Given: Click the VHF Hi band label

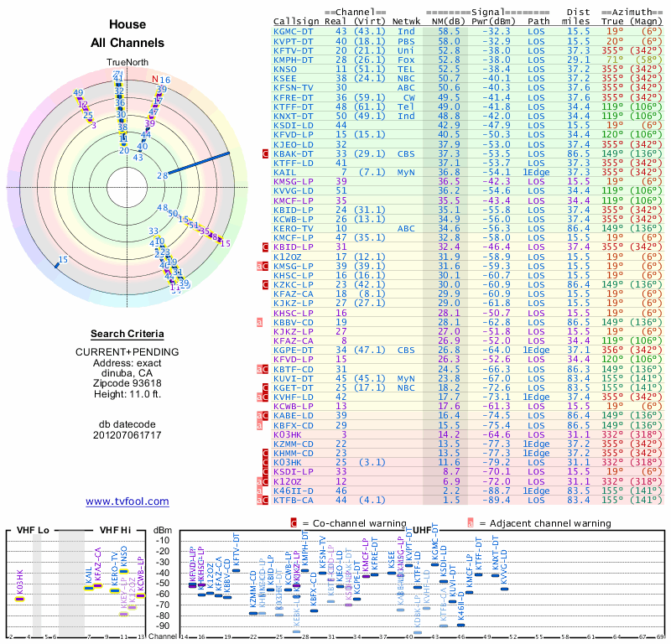Looking at the screenshot, I should pos(115,530).
